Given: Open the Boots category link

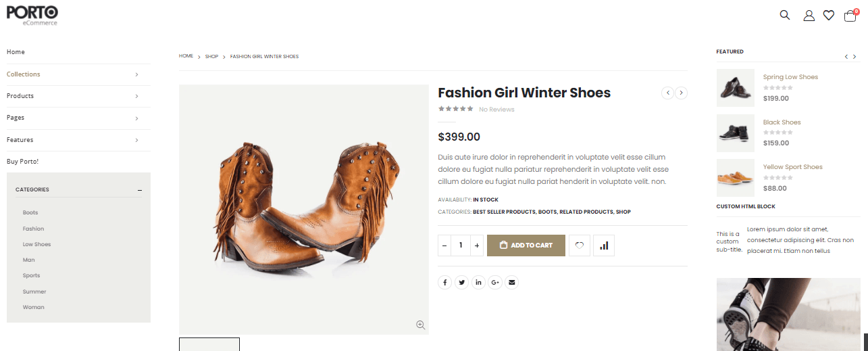Looking at the screenshot, I should [x=30, y=213].
